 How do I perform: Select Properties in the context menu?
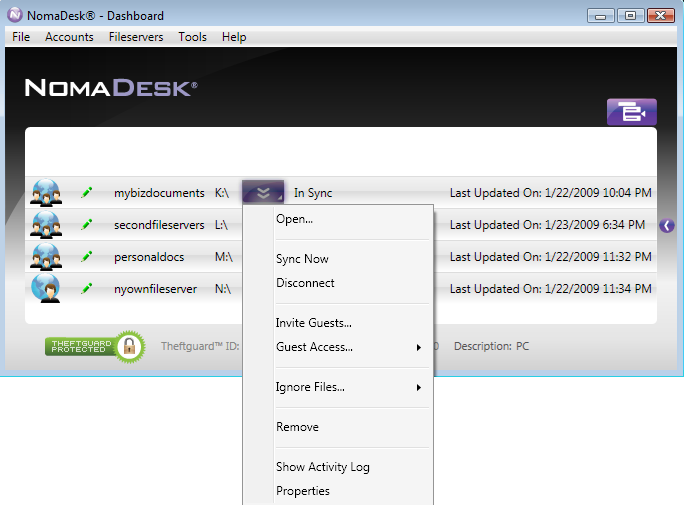tap(303, 491)
